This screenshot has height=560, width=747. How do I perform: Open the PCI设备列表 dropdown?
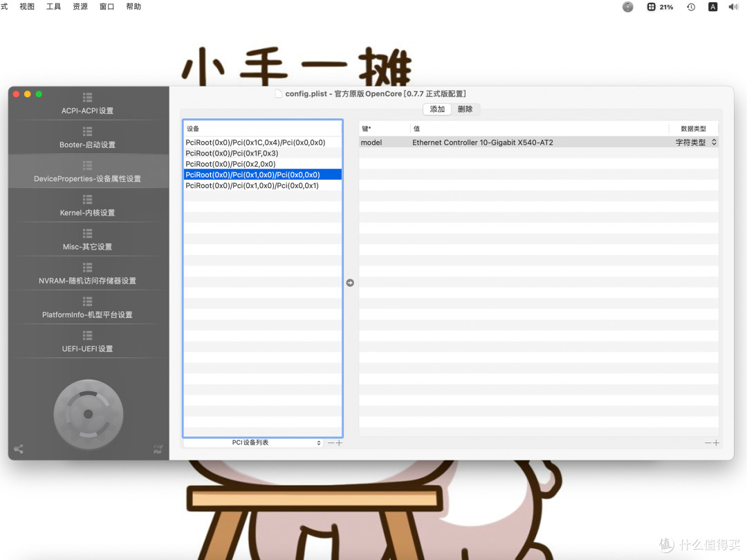pyautogui.click(x=253, y=443)
